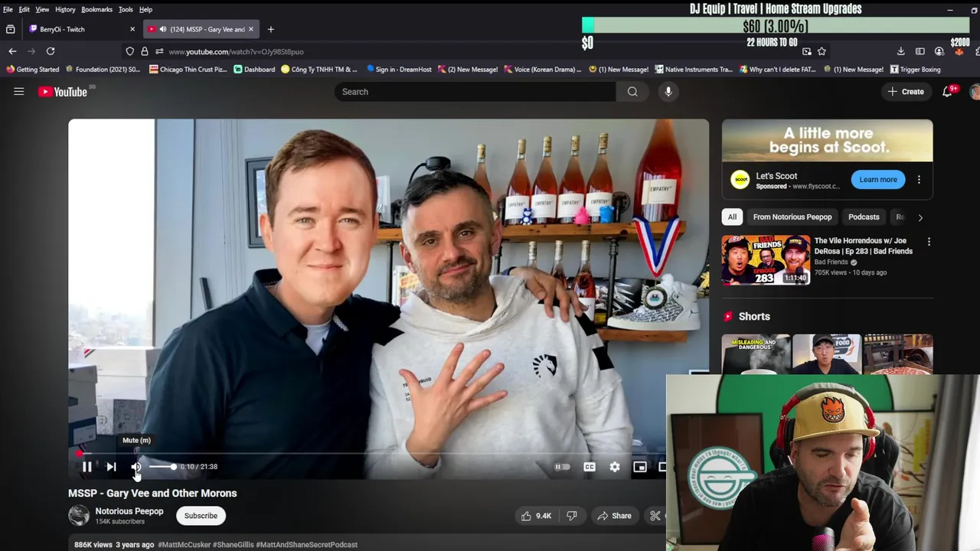980x551 pixels.
Task: Open the Bookmarks menu
Action: point(97,9)
